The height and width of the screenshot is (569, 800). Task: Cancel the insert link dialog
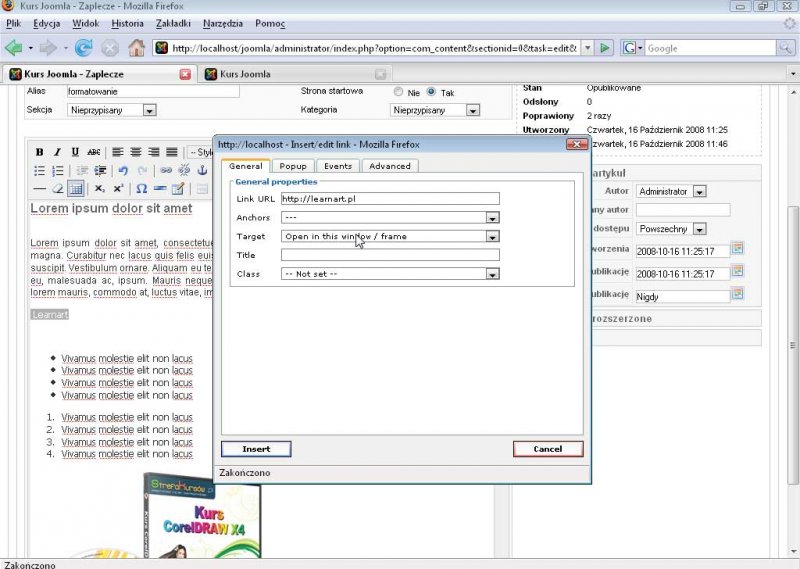click(547, 449)
